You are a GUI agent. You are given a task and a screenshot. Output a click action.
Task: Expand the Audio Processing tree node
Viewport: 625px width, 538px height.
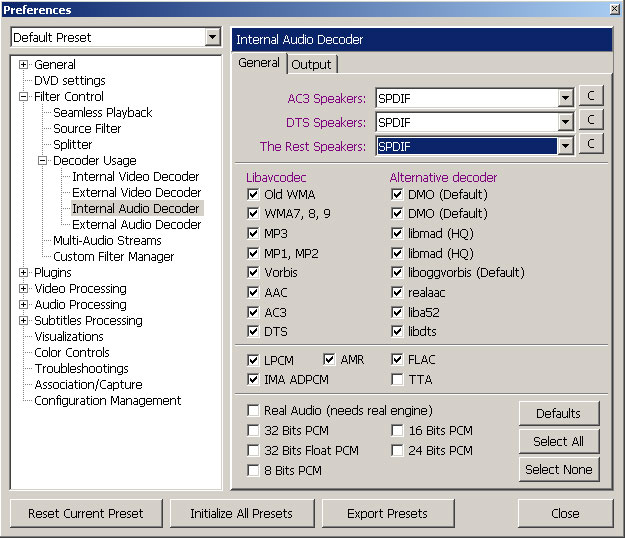[24, 304]
